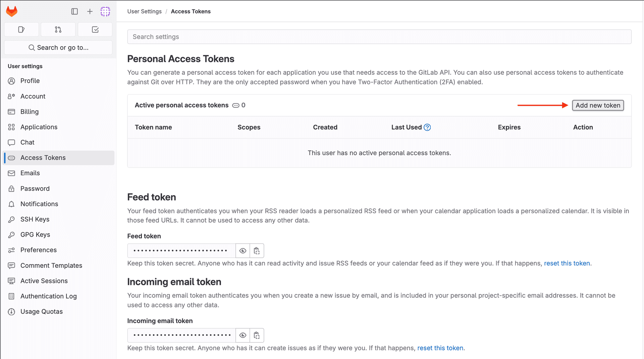Click the Add new token button
Viewport: 644px width, 359px height.
point(598,105)
